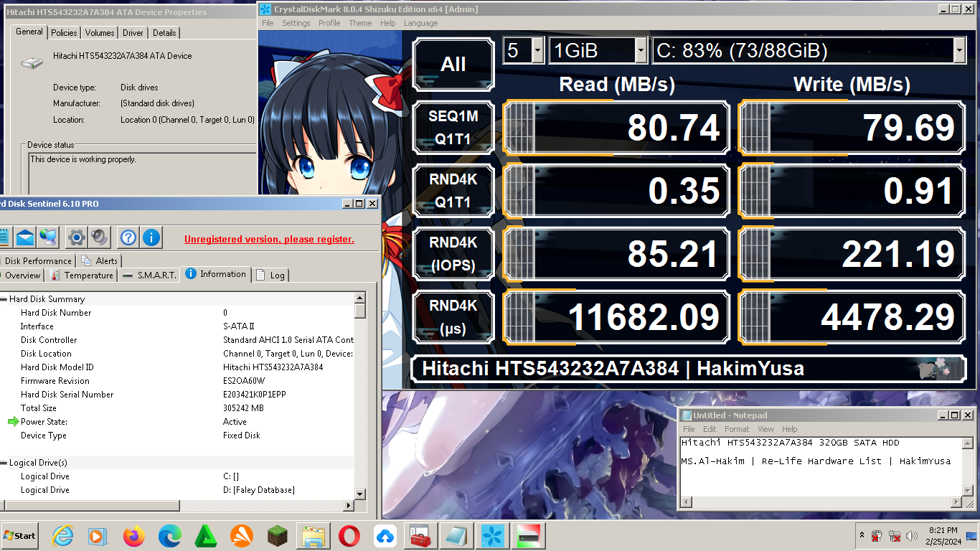Viewport: 980px width, 551px height.
Task: Launch Microsoft Edge from the taskbar
Action: click(169, 536)
